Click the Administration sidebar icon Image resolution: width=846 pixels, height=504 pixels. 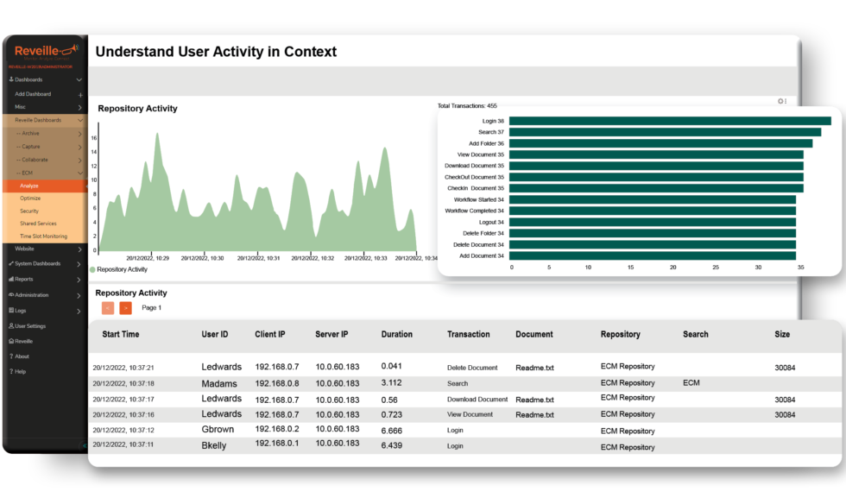coord(11,295)
